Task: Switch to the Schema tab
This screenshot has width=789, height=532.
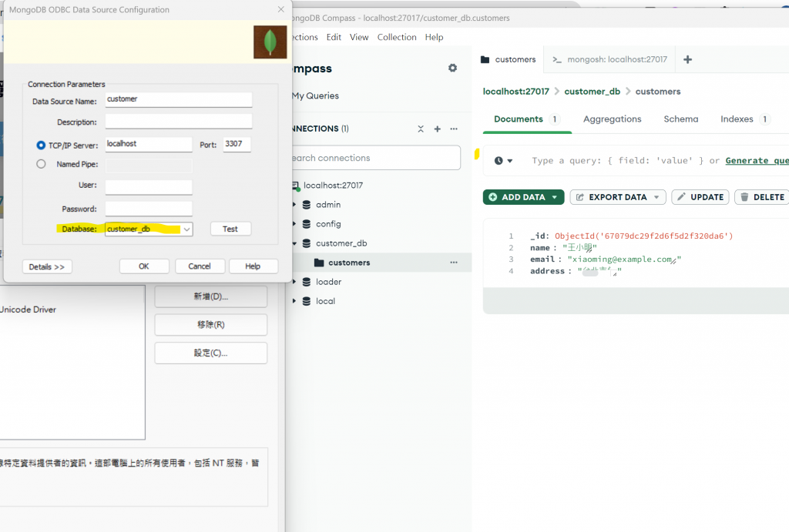Action: [681, 119]
